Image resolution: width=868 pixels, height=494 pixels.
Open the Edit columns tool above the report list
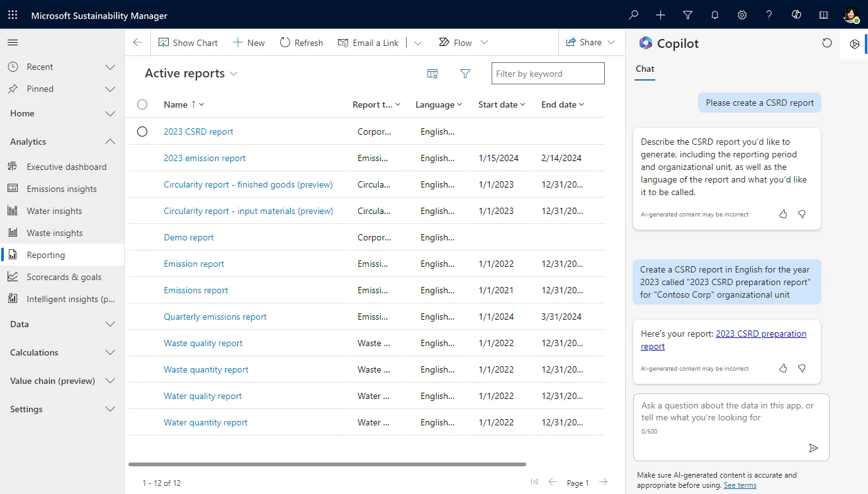point(432,74)
